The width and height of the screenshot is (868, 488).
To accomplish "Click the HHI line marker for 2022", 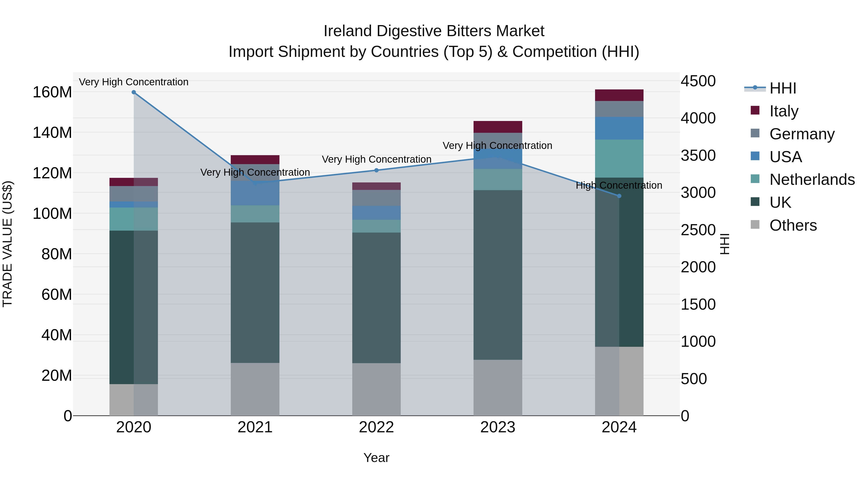I will click(376, 170).
